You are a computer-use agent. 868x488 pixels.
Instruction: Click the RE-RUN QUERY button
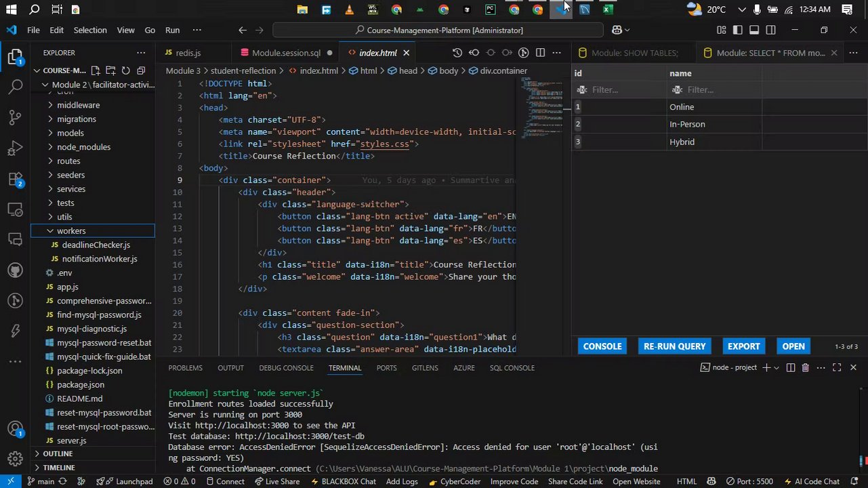674,346
